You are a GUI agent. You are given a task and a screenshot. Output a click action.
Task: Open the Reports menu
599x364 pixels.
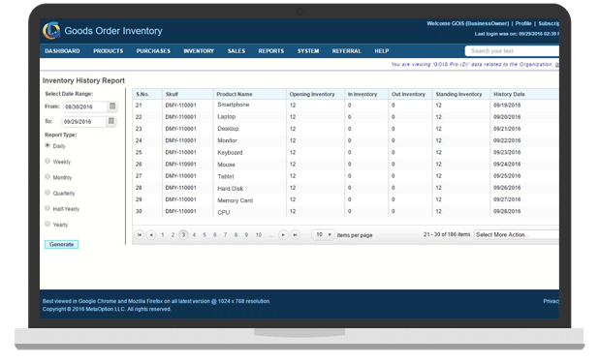(271, 50)
